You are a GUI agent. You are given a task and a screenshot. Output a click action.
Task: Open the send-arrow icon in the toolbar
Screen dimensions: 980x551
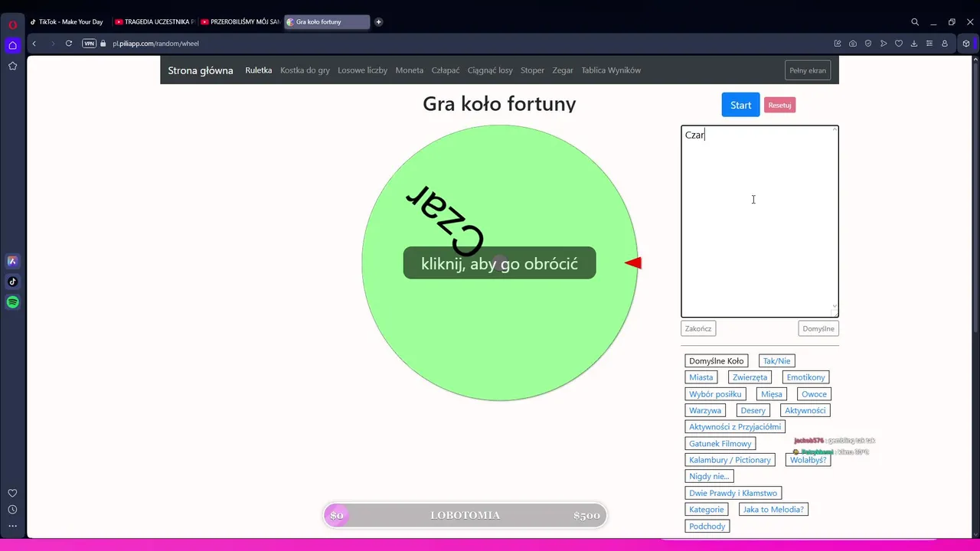point(884,44)
